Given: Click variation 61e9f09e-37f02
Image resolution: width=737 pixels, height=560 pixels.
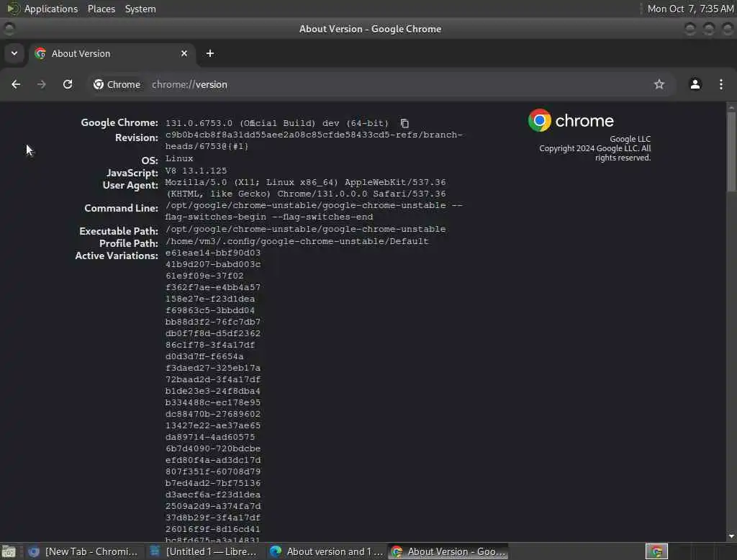Looking at the screenshot, I should pos(204,276).
